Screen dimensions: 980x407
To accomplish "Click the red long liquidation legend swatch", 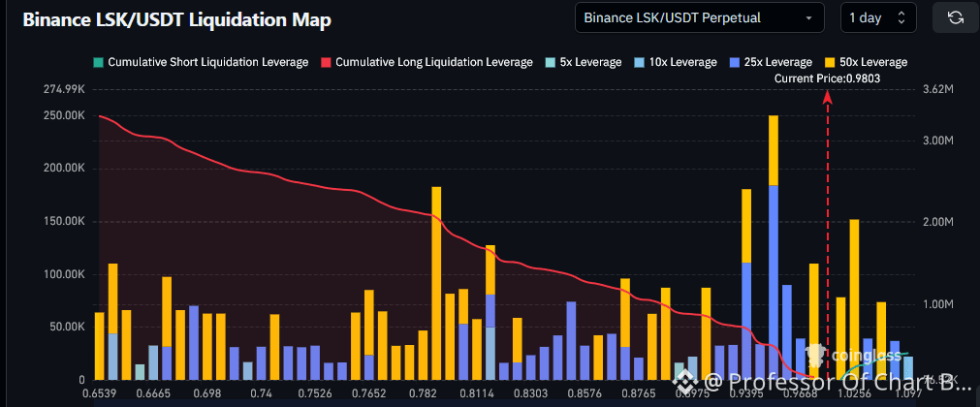I will (x=327, y=62).
